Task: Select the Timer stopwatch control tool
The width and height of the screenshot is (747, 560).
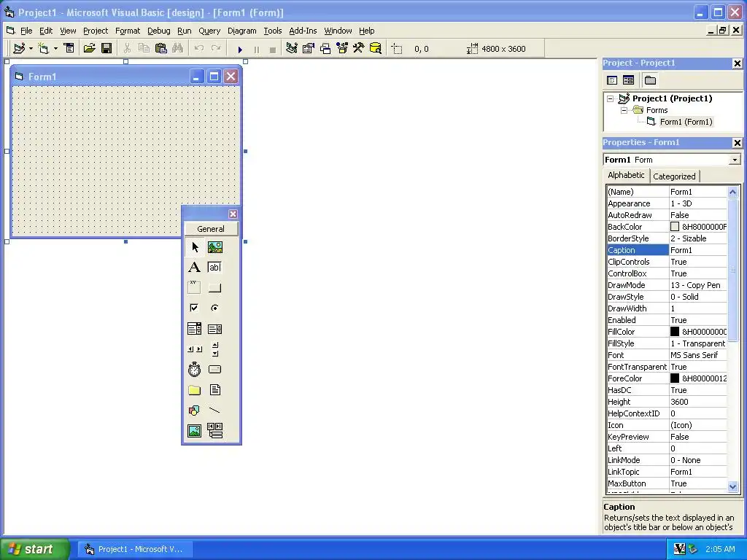Action: point(194,370)
